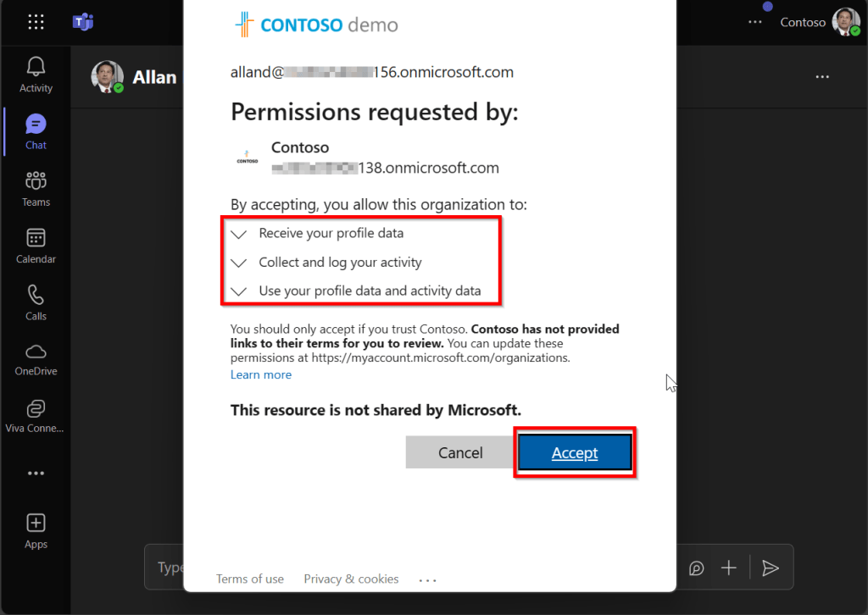Open the Activity bell icon
The width and height of the screenshot is (868, 615).
click(36, 67)
